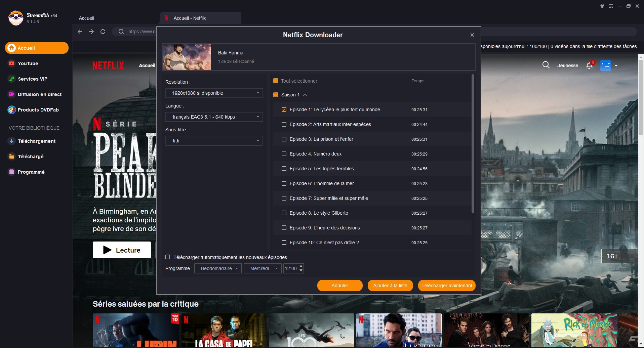This screenshot has width=644, height=348.
Task: Open the Langue audio dropdown
Action: click(x=214, y=117)
